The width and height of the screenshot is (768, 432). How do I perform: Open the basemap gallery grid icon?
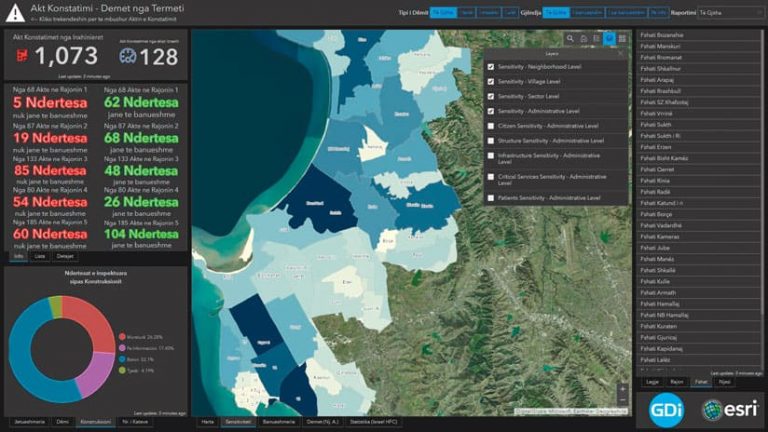622,38
